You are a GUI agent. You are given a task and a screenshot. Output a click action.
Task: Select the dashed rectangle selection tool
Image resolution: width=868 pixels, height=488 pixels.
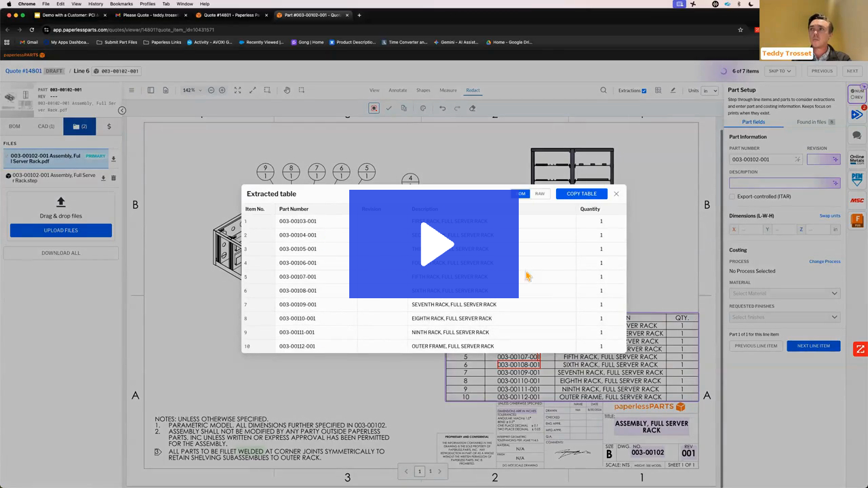[302, 90]
